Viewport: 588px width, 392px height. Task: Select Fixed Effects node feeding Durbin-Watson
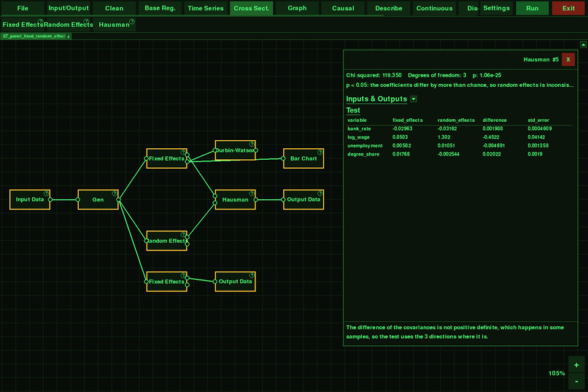click(x=166, y=158)
